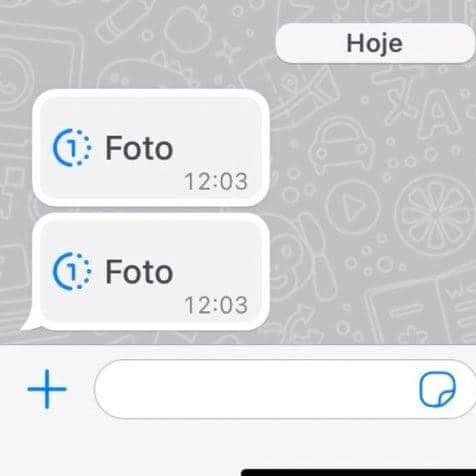476x476 pixels.
Task: Open the second view-once Foto message
Action: (151, 272)
